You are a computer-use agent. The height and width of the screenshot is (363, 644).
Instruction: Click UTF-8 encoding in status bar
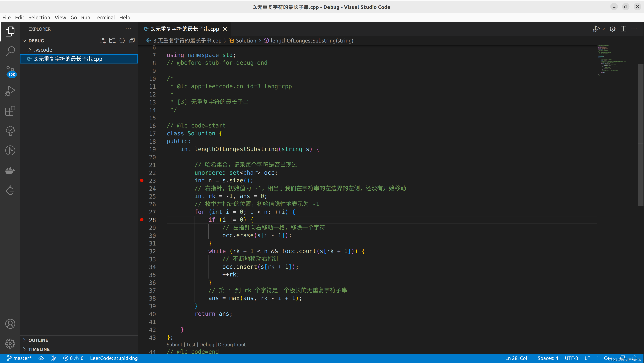point(571,358)
